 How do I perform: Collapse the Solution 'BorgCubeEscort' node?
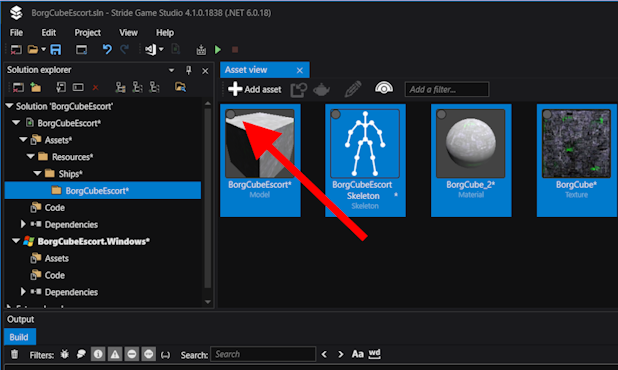[9, 106]
